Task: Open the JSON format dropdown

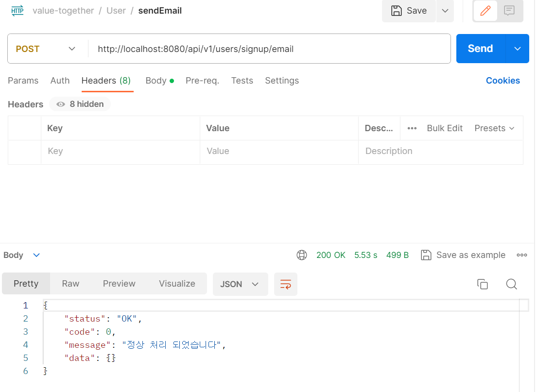Action: coord(240,284)
